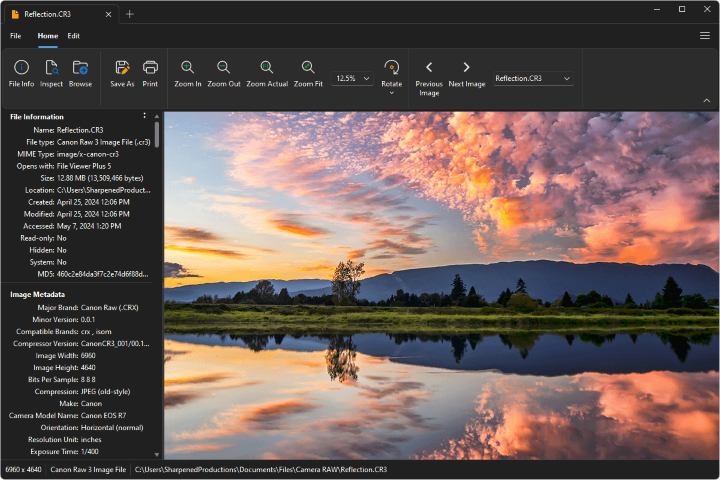The image size is (720, 480).
Task: Open the File menu
Action: coord(16,36)
